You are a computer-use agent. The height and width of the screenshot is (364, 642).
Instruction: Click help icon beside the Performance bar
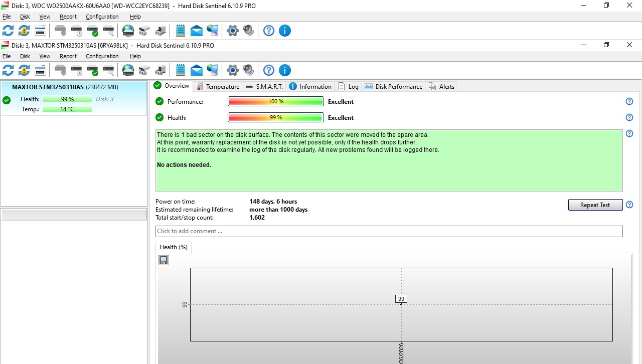pos(629,102)
